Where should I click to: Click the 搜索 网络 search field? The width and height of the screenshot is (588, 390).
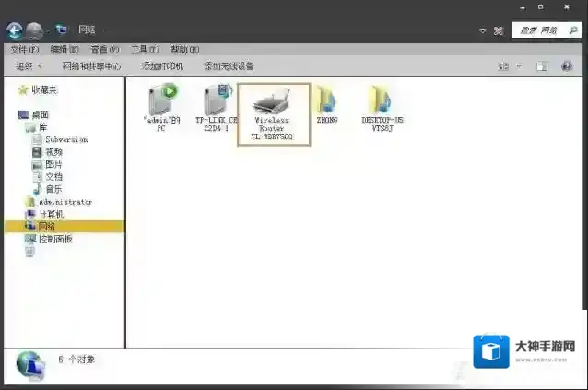546,30
